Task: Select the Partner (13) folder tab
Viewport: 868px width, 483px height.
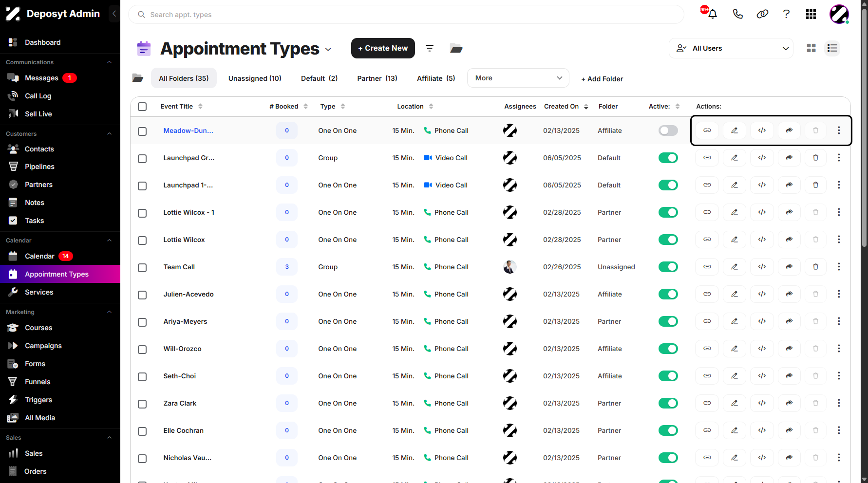Action: (377, 78)
